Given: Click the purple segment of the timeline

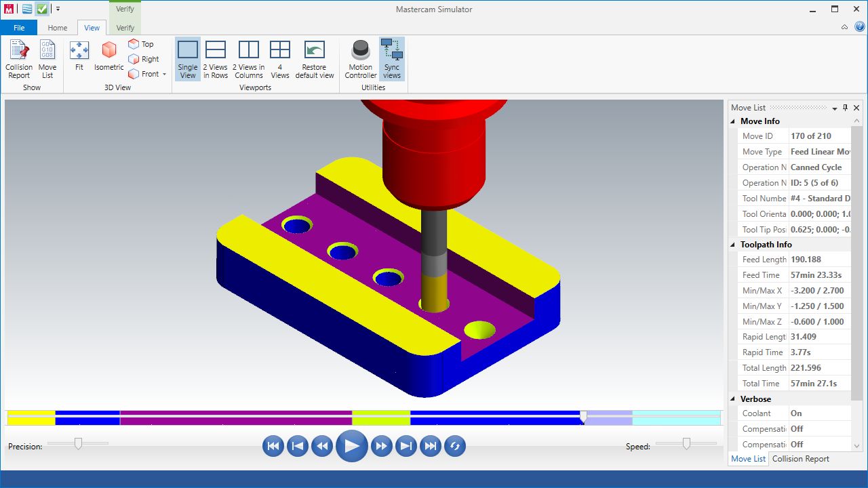Looking at the screenshot, I should (x=236, y=418).
